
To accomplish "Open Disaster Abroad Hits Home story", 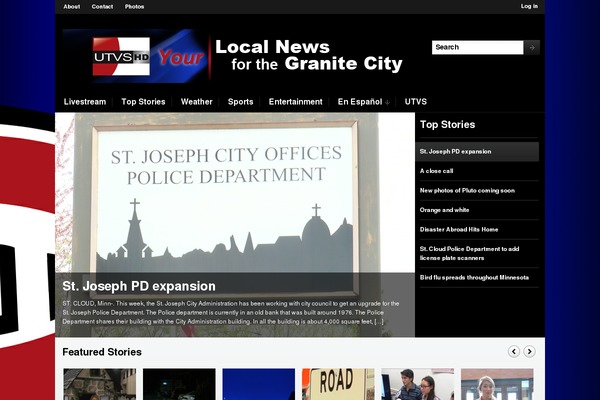I will 459,230.
